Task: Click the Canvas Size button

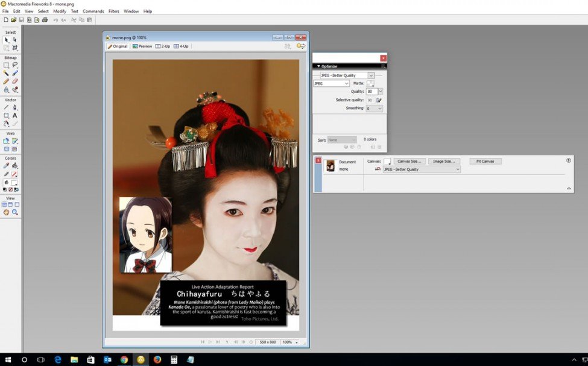Action: click(x=409, y=161)
